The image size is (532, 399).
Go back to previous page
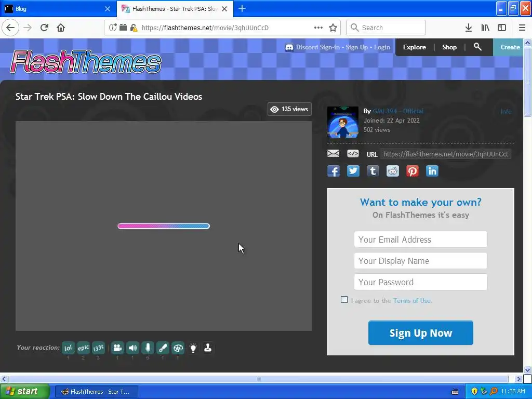[x=10, y=28]
